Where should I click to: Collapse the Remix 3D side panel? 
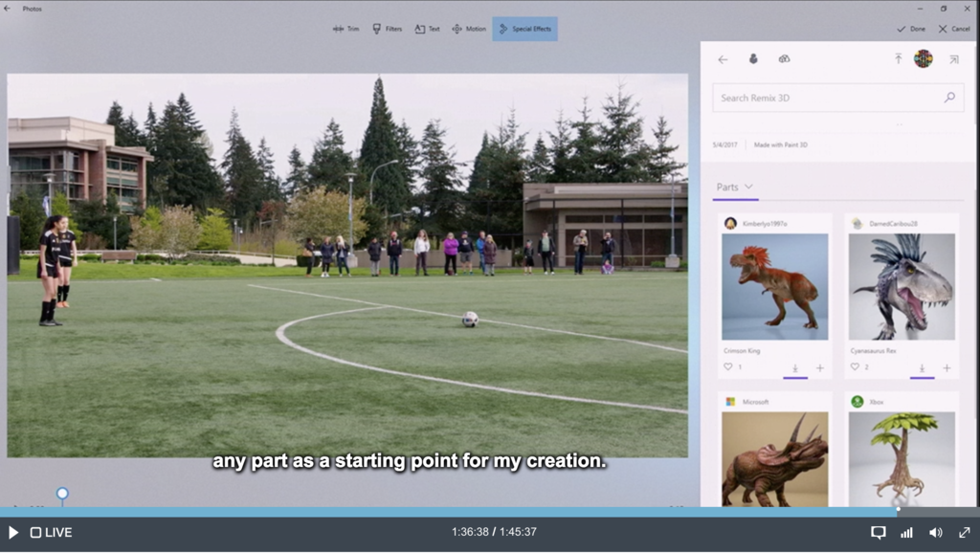pyautogui.click(x=953, y=59)
